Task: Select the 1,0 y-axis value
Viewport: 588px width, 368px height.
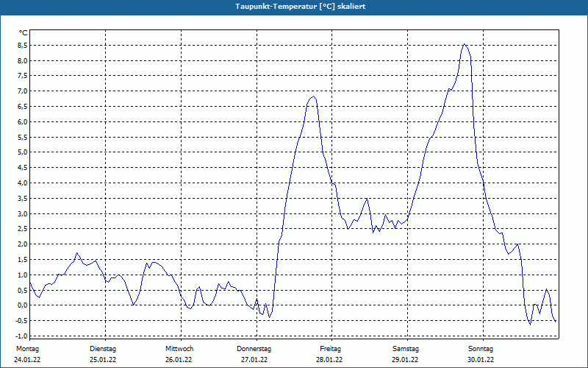Action: [x=22, y=275]
